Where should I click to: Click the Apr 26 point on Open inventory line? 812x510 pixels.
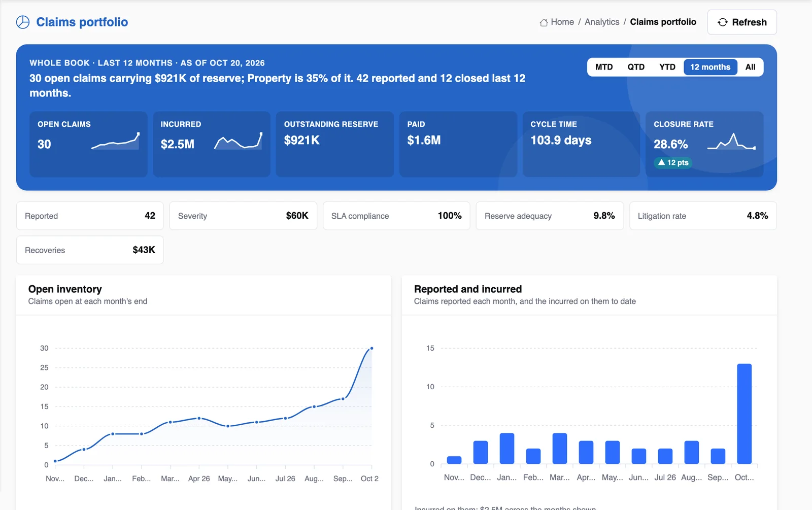coord(199,418)
